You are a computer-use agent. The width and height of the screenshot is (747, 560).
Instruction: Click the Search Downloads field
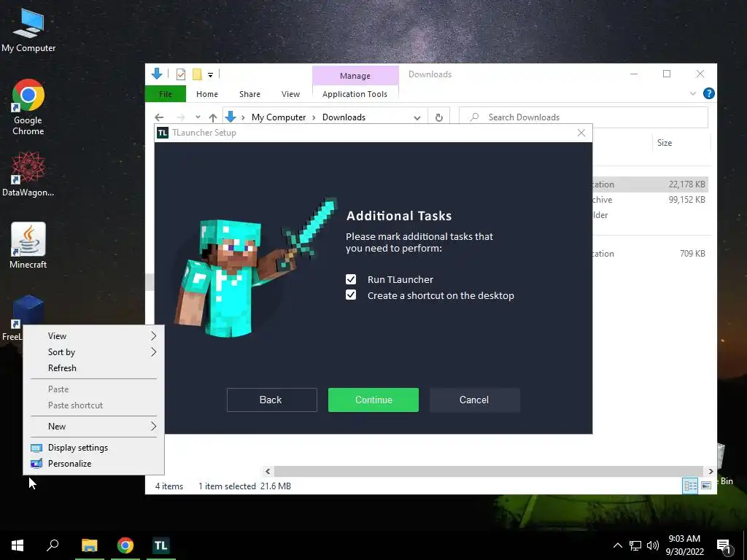coord(584,117)
